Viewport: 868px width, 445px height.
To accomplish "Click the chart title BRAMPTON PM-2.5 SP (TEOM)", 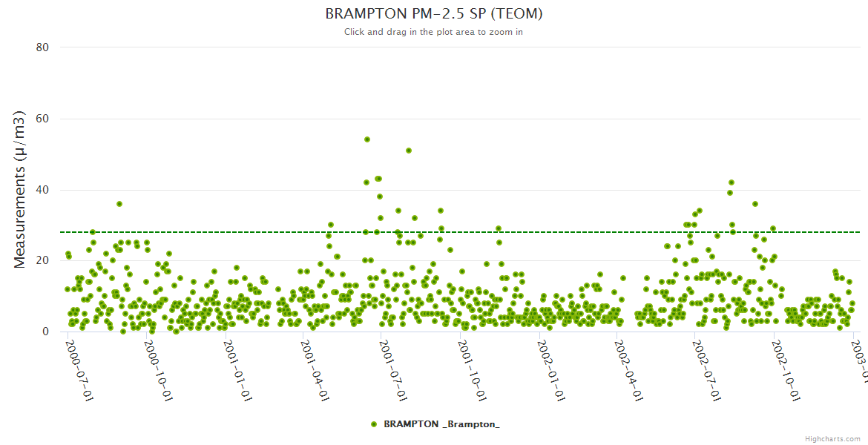I will 434,14.
